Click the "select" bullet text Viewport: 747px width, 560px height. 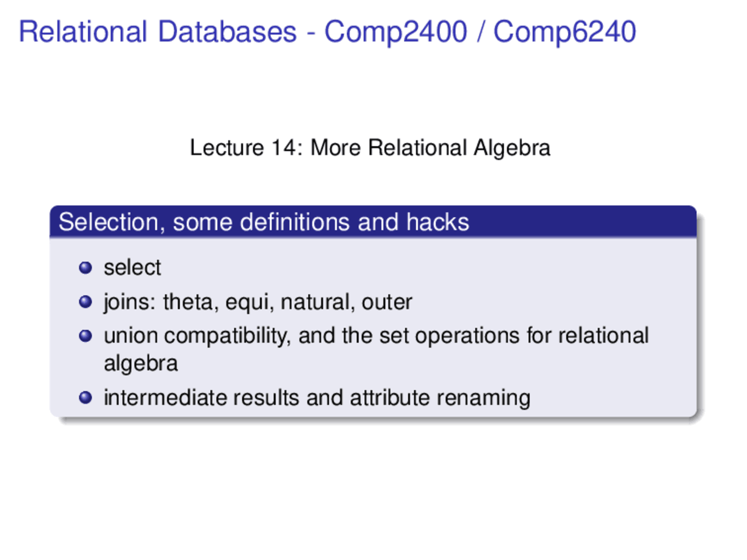click(x=132, y=268)
